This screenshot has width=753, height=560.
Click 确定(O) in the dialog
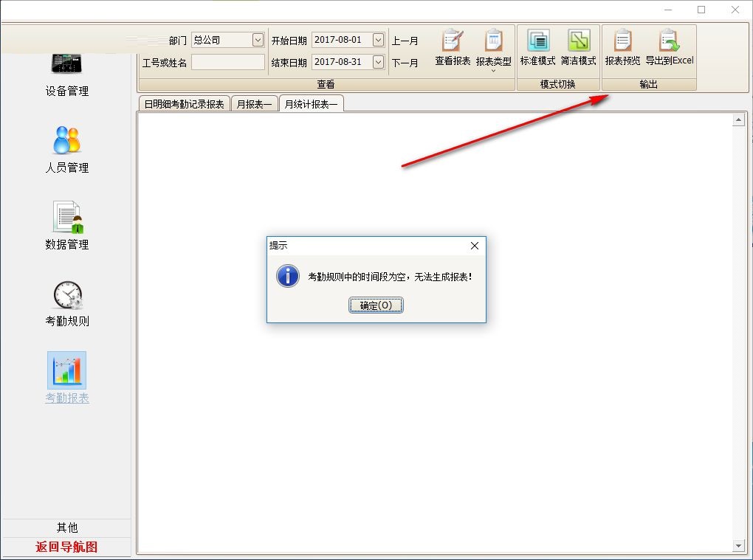(376, 305)
